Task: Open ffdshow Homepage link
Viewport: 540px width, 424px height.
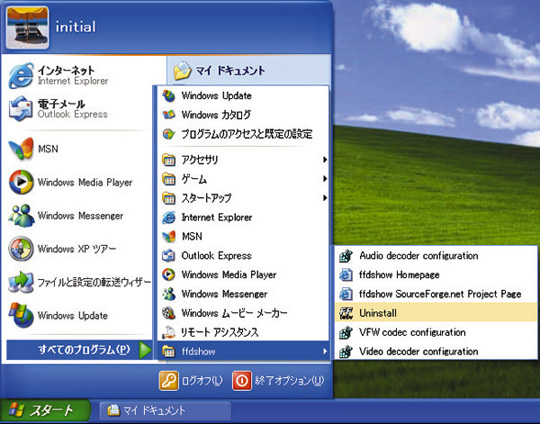Action: tap(436, 275)
